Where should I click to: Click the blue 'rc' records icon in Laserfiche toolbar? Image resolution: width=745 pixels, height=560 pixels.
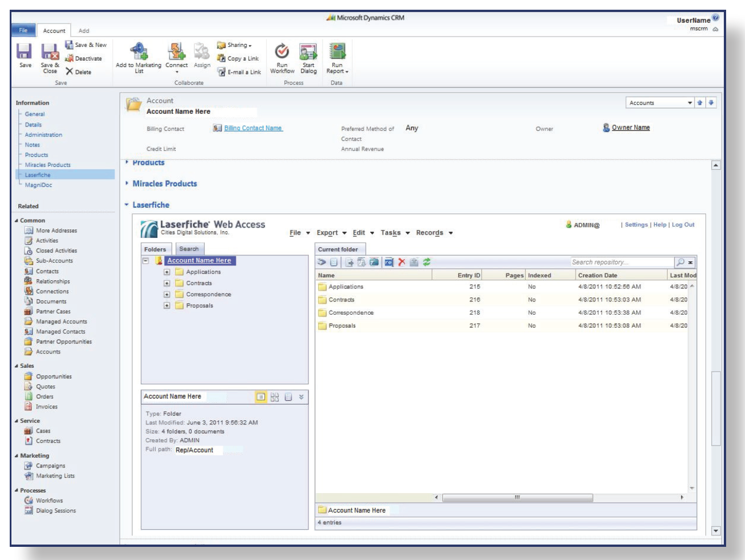click(389, 262)
